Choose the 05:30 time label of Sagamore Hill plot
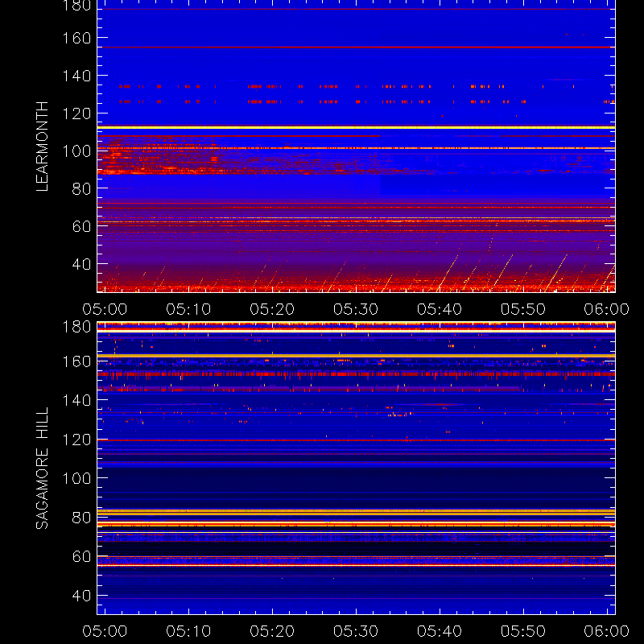644x644 pixels. click(x=356, y=631)
